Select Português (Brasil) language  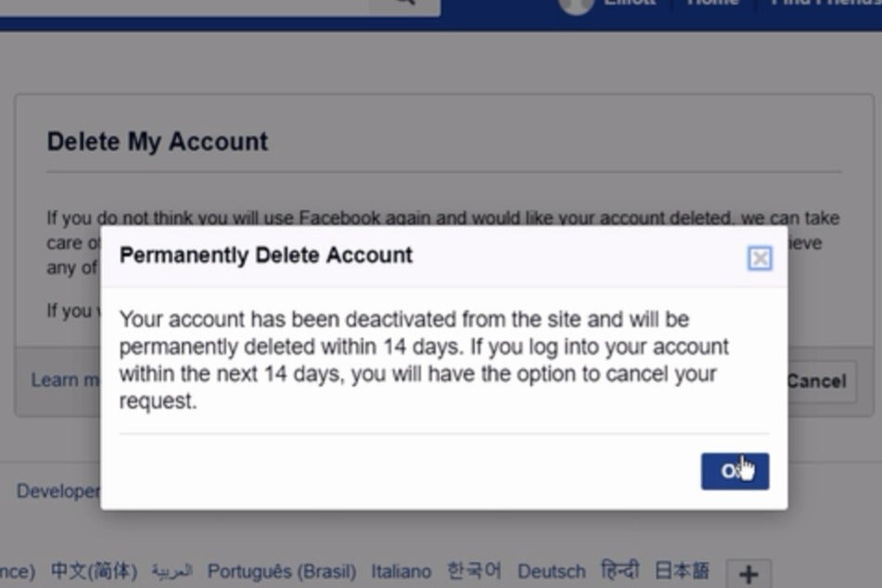(x=282, y=571)
